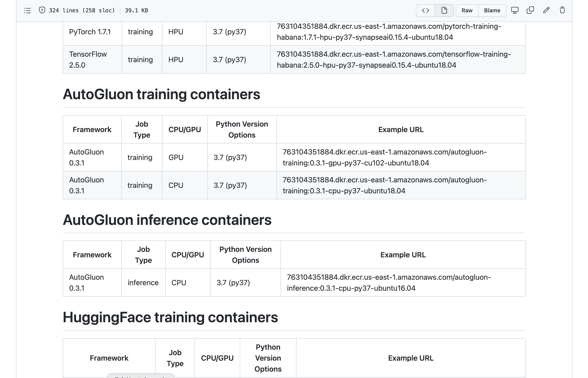Edit this file with the pencil icon
This screenshot has height=378, width=588.
pyautogui.click(x=546, y=10)
